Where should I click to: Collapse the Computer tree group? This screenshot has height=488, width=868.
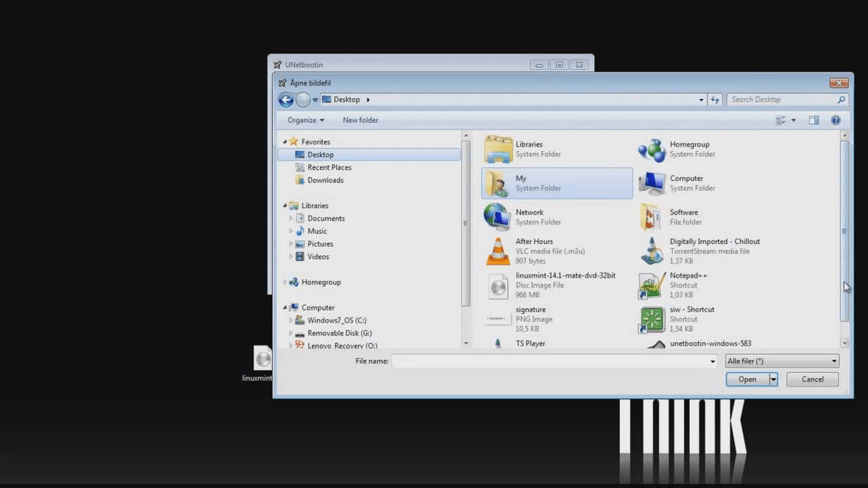[x=285, y=308]
